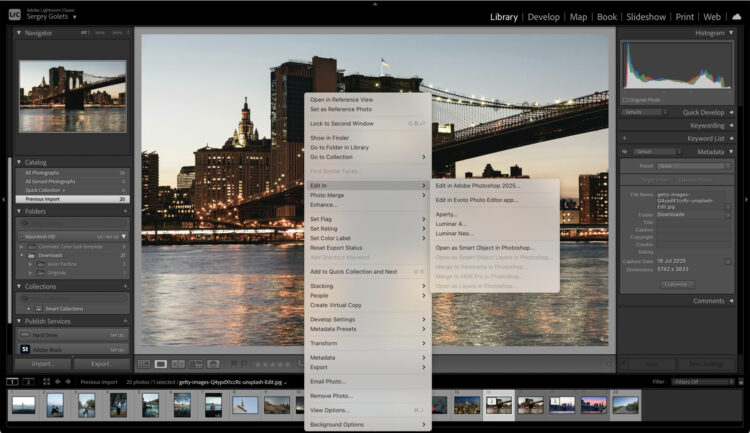The image size is (750, 433).
Task: Select the first filmstrip thumbnail
Action: click(x=23, y=404)
